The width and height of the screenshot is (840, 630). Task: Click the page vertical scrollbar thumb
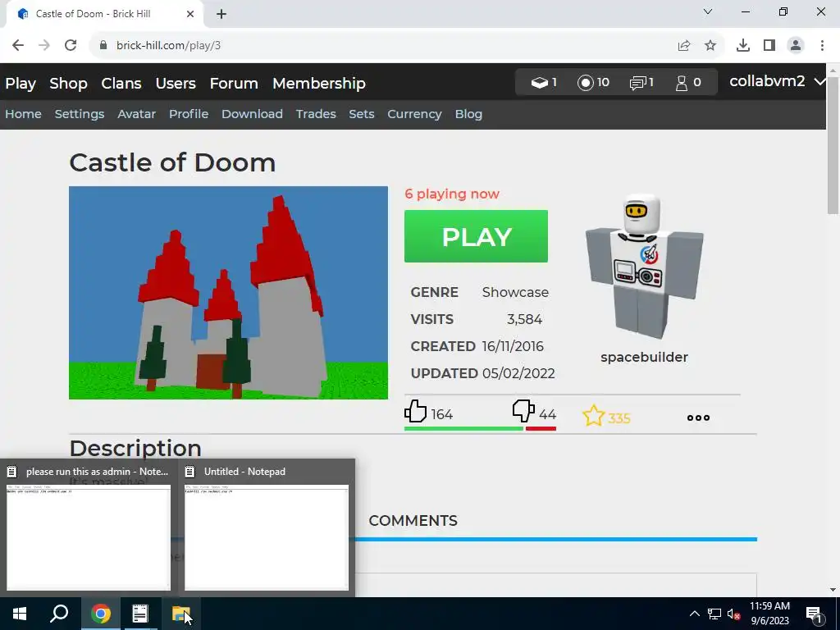tap(833, 146)
